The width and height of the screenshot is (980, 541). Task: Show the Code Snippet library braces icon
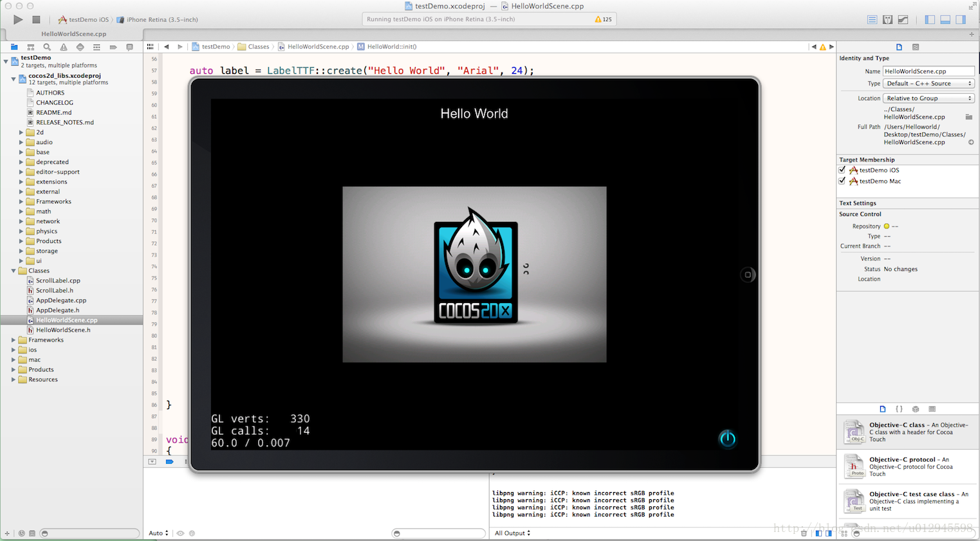899,409
